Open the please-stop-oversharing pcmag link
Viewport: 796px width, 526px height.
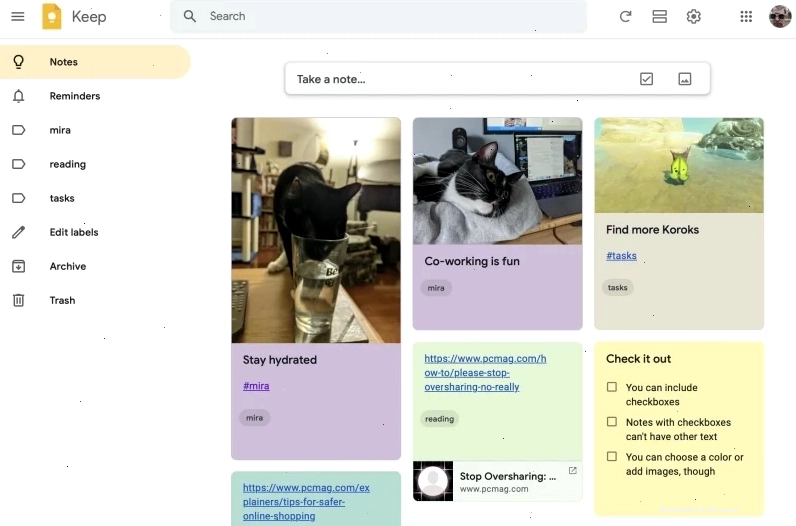485,373
